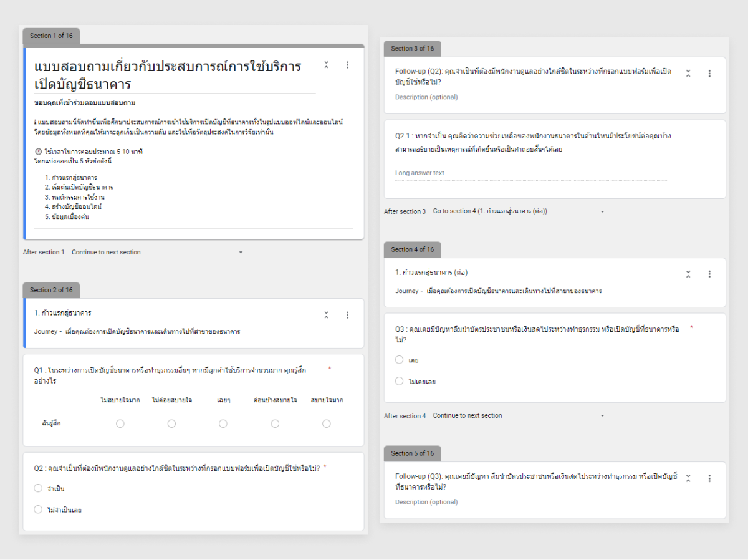Click the Section 3 'Description (optional)' field

tap(426, 97)
